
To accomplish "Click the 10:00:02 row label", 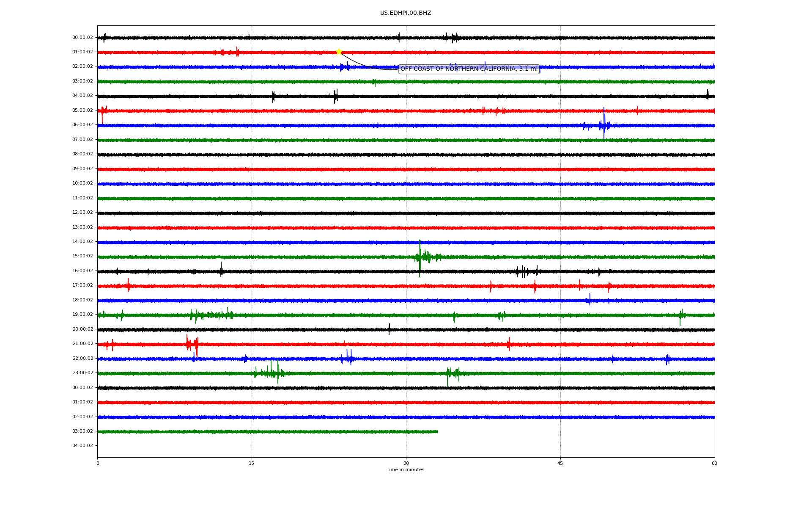I will (x=82, y=183).
